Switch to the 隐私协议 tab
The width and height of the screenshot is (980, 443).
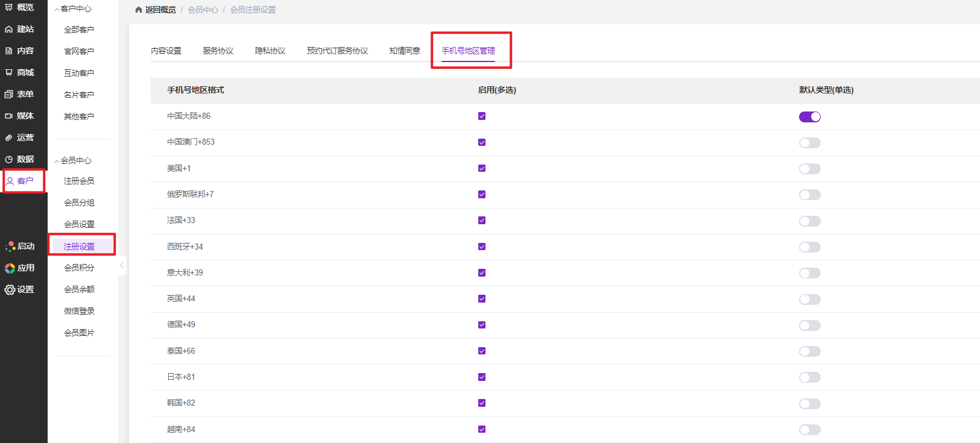point(270,51)
